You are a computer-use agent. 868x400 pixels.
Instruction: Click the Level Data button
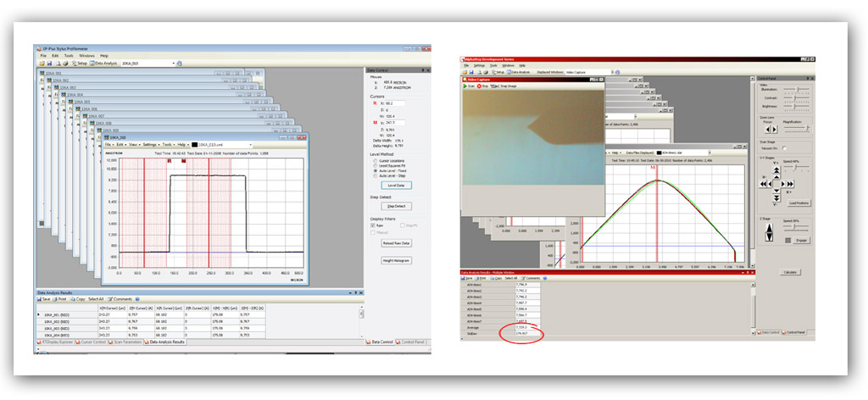pos(396,185)
